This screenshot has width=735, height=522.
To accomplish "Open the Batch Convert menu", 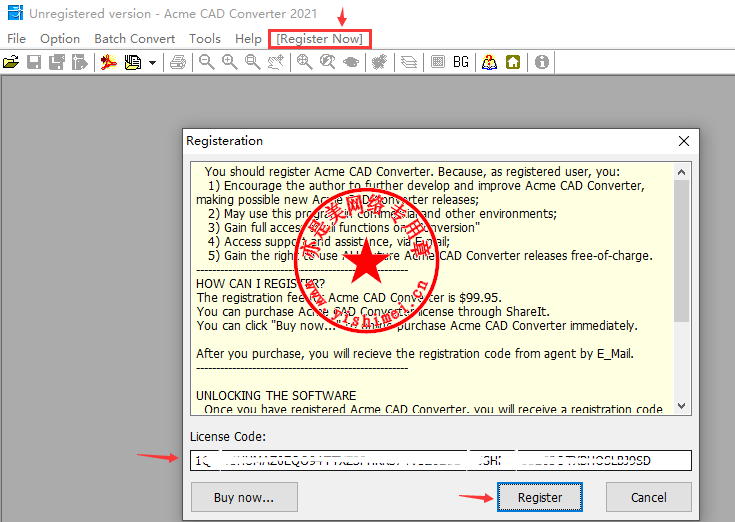I will (135, 38).
